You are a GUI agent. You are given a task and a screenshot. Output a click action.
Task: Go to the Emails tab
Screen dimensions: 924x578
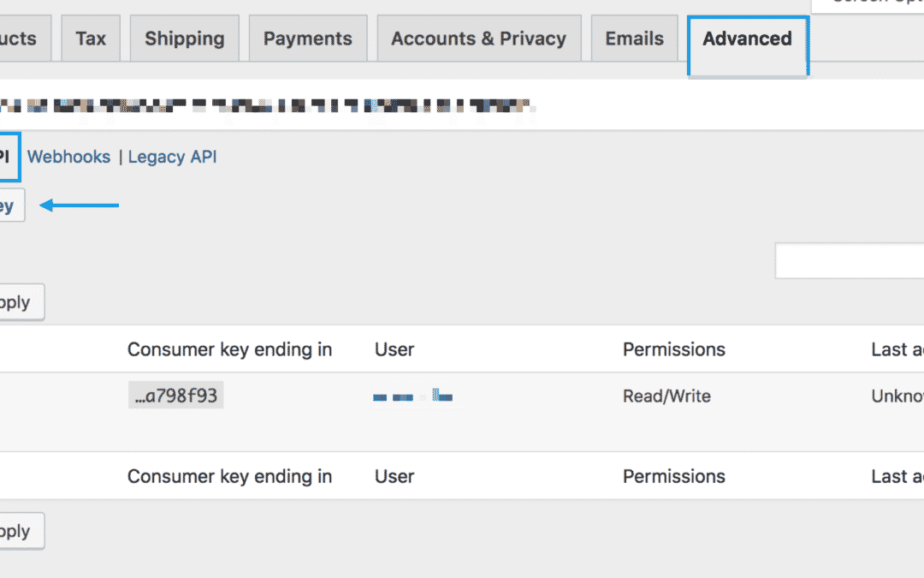tap(634, 39)
